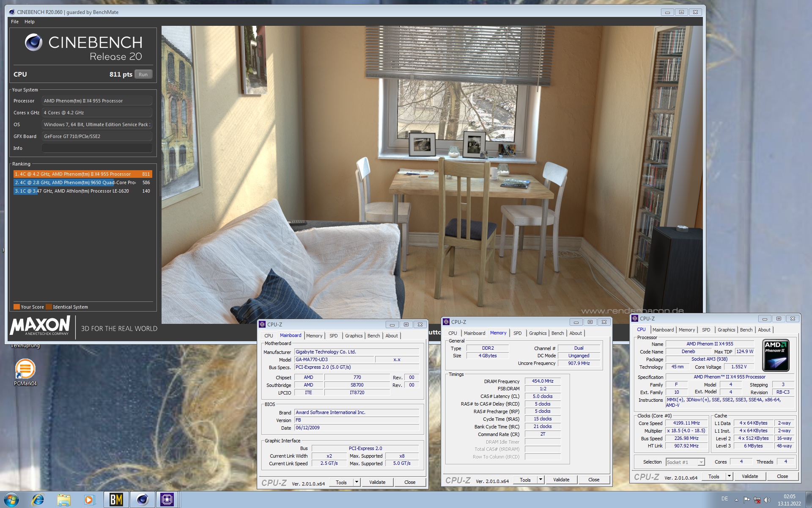Click CPU tab window title icon

(x=635, y=318)
